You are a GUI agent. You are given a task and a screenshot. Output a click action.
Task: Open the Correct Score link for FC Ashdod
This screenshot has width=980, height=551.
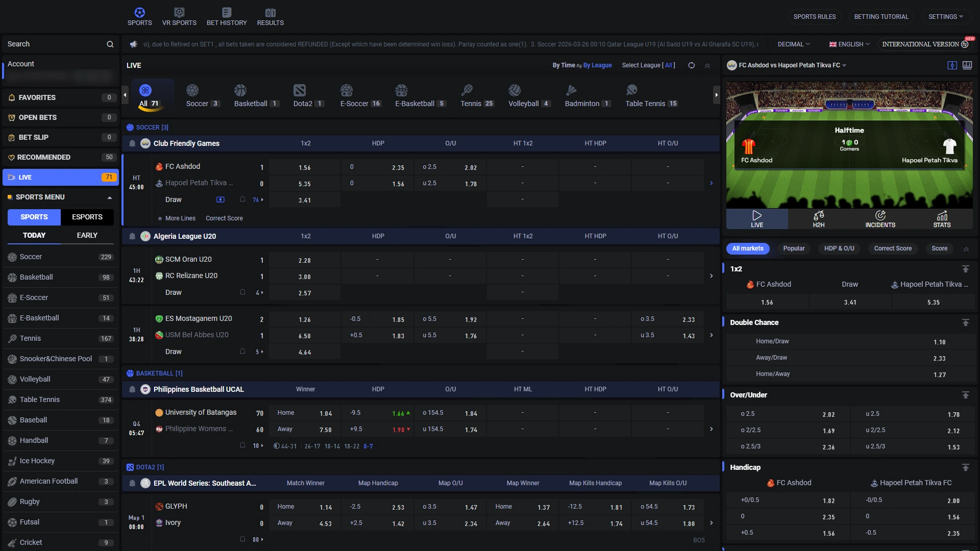[x=224, y=218]
